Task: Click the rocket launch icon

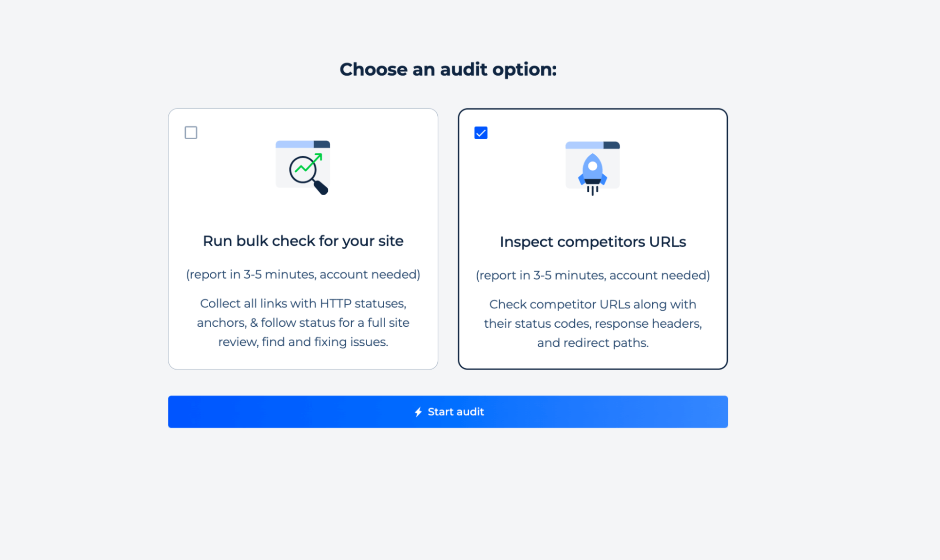Action: pos(592,168)
